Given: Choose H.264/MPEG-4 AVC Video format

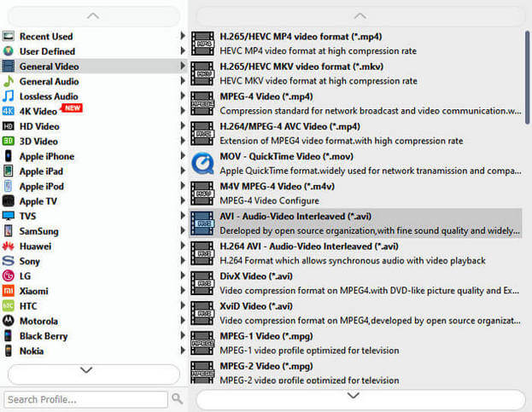Looking at the screenshot, I should (x=355, y=133).
